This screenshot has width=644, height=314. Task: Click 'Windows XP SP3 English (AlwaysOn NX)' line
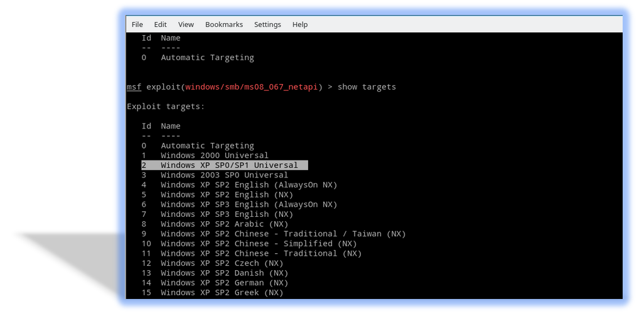239,204
